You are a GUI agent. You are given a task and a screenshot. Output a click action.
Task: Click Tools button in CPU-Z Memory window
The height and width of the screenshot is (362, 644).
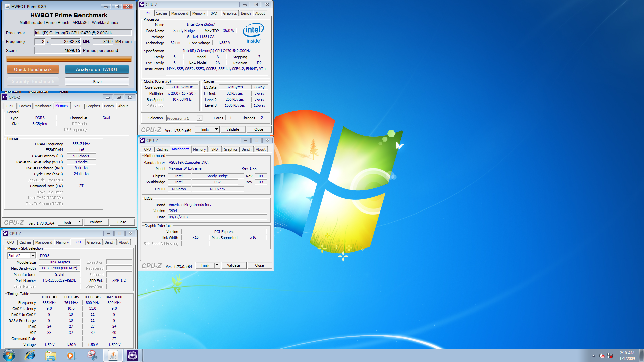[x=67, y=222]
